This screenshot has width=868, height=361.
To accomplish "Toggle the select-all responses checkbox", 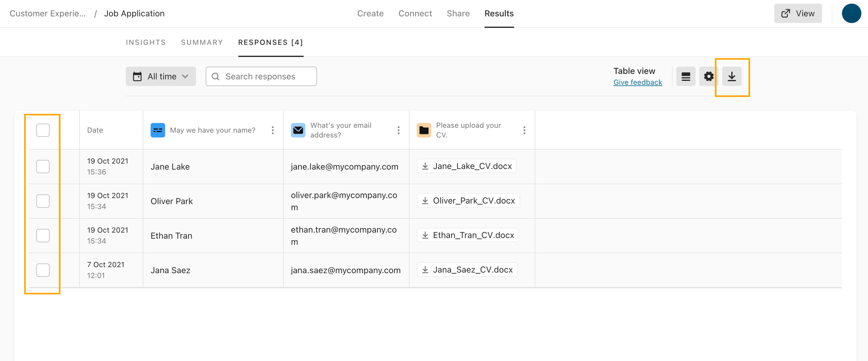I will [x=43, y=130].
